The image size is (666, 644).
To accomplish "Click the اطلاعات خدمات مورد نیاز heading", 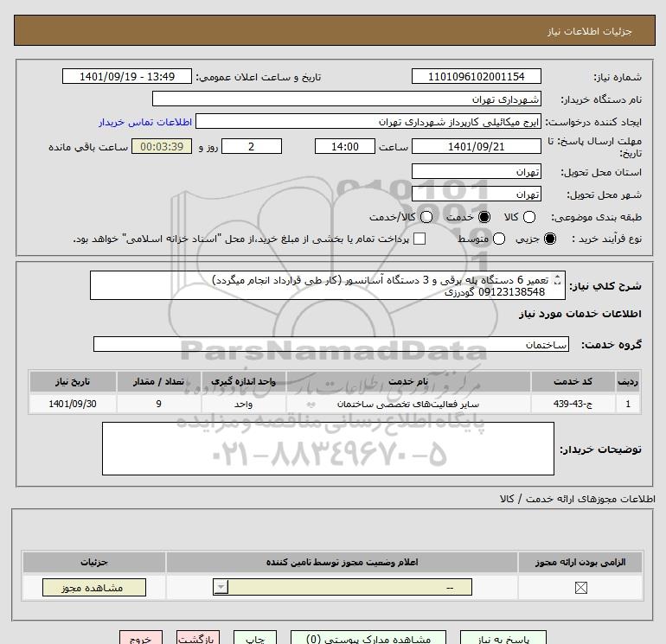I will tap(580, 314).
